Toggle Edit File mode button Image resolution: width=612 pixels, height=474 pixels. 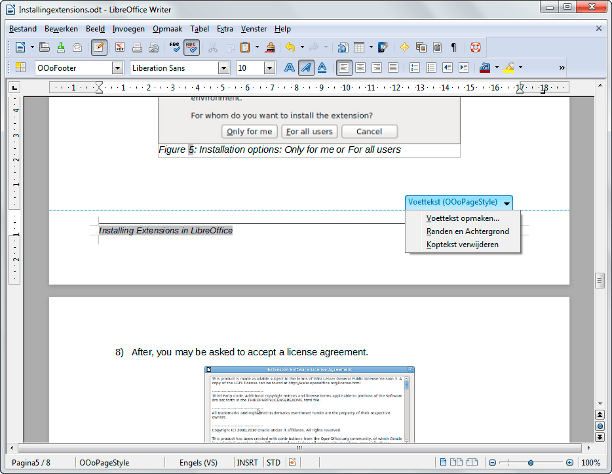(99, 48)
